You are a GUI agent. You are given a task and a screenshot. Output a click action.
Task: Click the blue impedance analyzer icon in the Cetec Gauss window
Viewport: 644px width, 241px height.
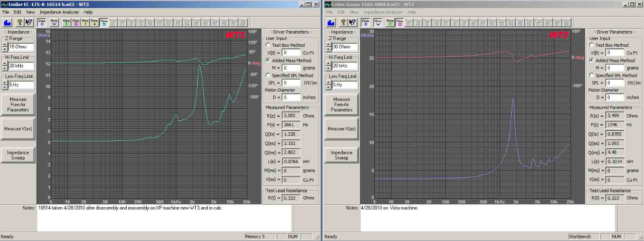tap(331, 22)
